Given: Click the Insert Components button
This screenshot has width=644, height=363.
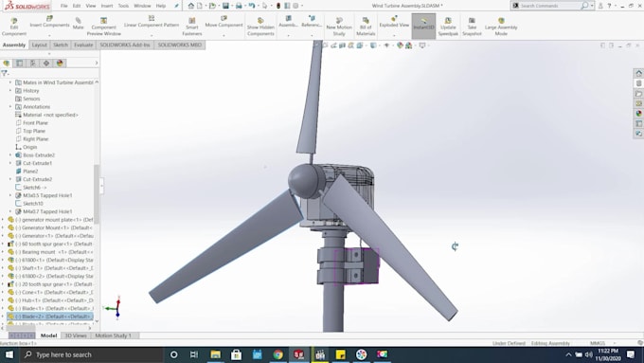Looking at the screenshot, I should pos(49,23).
